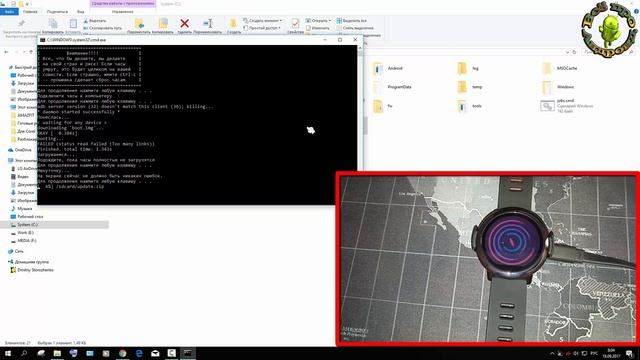Screen dimensions: 640x360
Task: Select the tools folder
Action: 470,106
